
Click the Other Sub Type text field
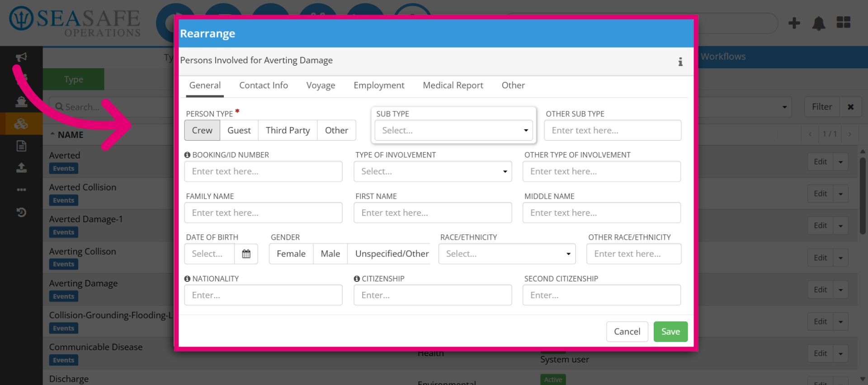pyautogui.click(x=613, y=130)
